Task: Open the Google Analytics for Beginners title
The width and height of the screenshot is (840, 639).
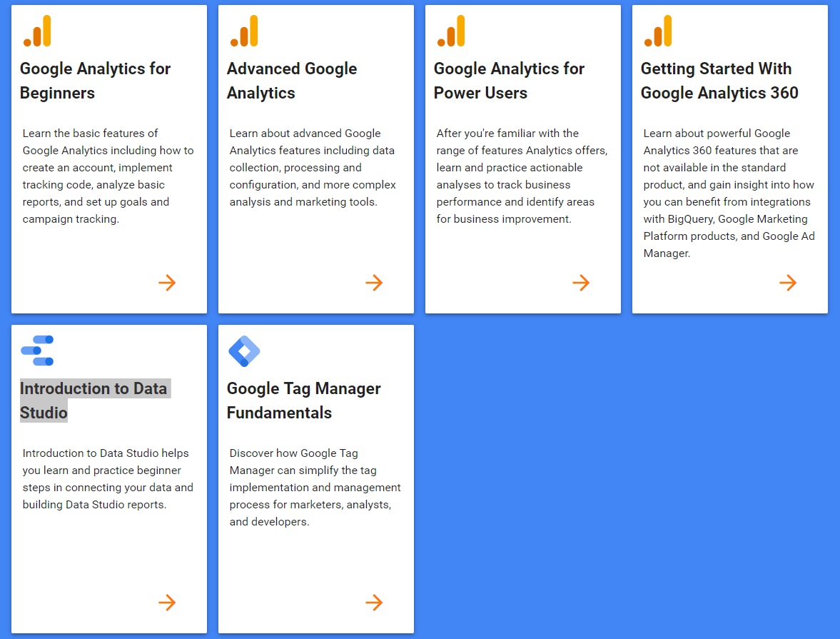Action: click(96, 81)
